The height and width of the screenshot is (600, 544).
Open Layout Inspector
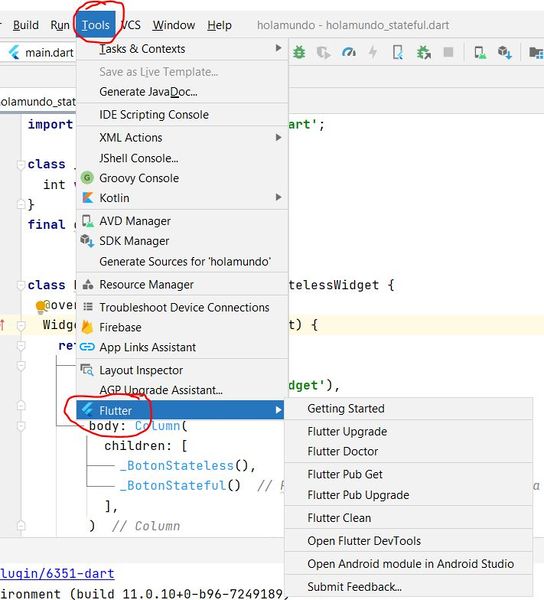182,370
